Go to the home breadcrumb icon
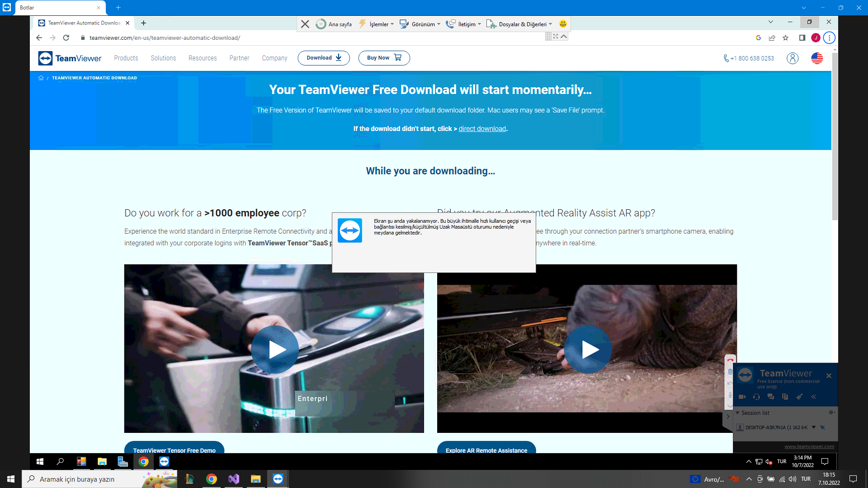The height and width of the screenshot is (488, 868). (x=41, y=78)
